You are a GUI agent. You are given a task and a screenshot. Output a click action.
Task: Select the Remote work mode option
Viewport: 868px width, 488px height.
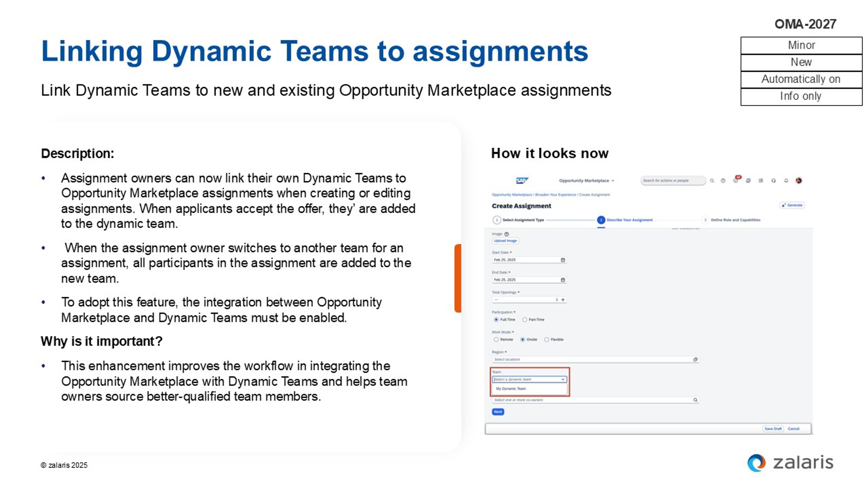(x=496, y=340)
